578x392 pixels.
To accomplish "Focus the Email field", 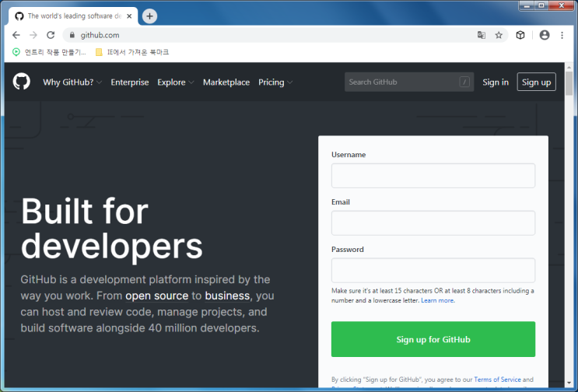I will (x=433, y=223).
